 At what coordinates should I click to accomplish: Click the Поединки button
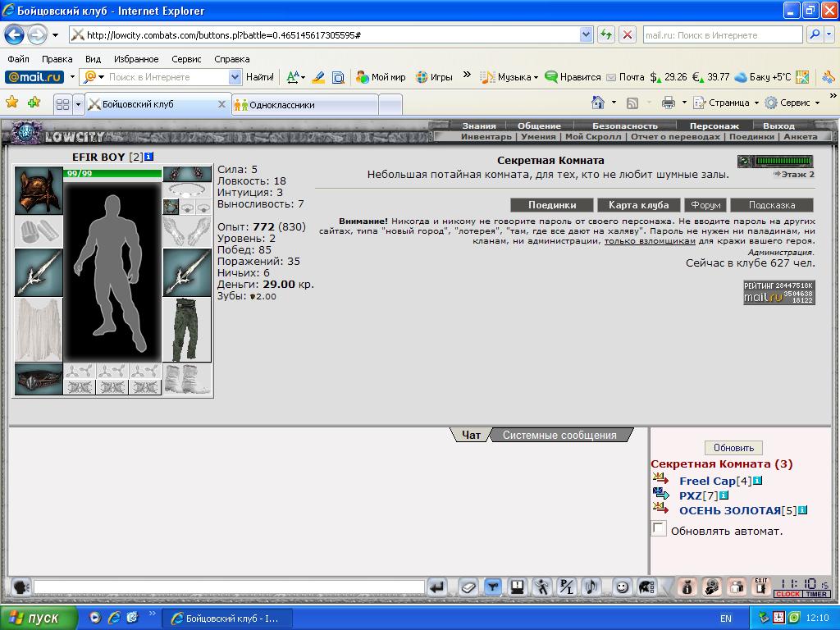pos(552,205)
